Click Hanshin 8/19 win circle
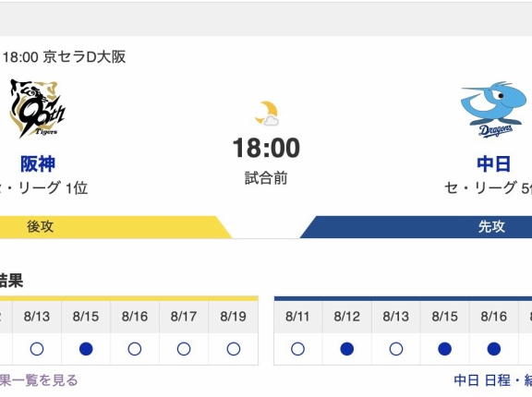532x397 pixels. [234, 349]
